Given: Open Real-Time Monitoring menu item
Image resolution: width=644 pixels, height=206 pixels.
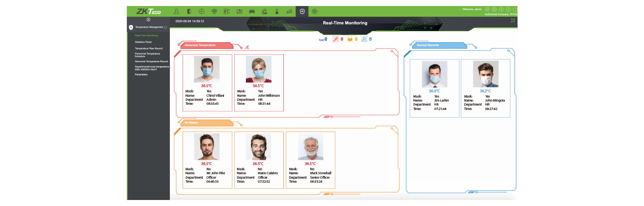Looking at the screenshot, I should pyautogui.click(x=147, y=35).
